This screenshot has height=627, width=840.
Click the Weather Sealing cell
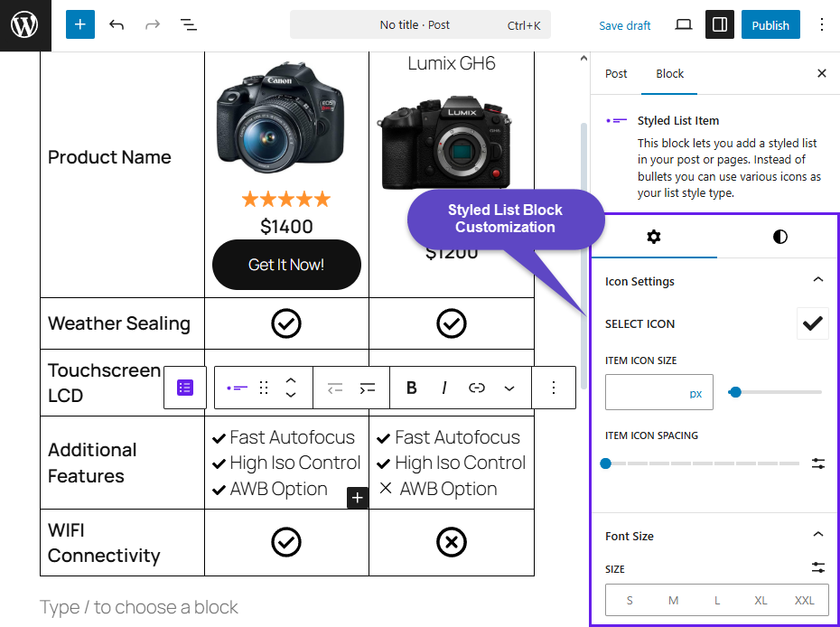pyautogui.click(x=122, y=323)
